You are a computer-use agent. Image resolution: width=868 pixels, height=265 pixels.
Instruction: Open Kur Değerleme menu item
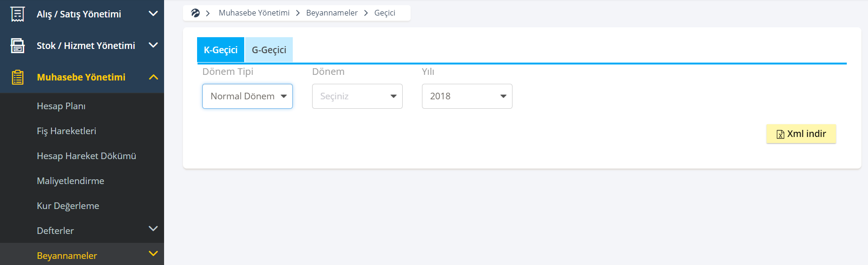68,206
